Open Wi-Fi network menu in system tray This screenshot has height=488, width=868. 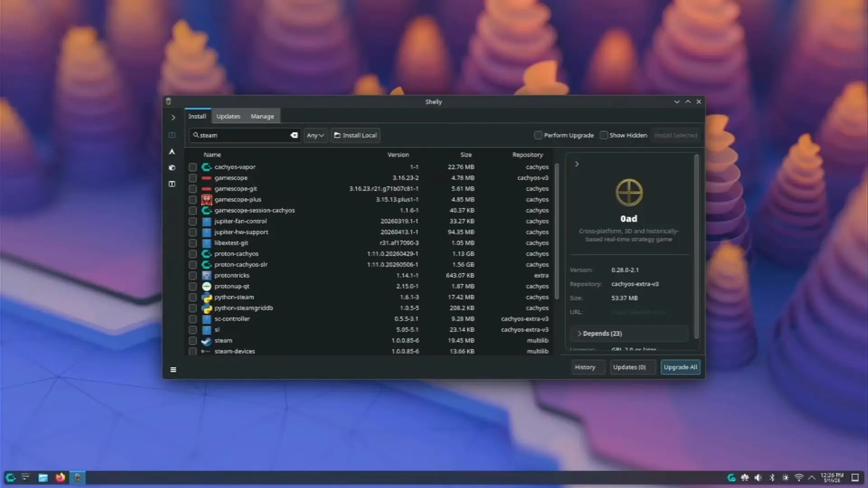[799, 478]
